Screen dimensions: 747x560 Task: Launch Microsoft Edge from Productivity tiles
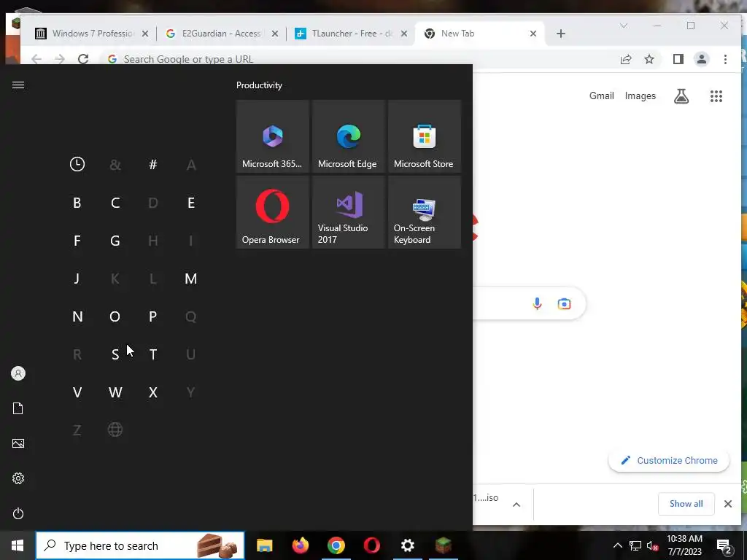tap(348, 136)
